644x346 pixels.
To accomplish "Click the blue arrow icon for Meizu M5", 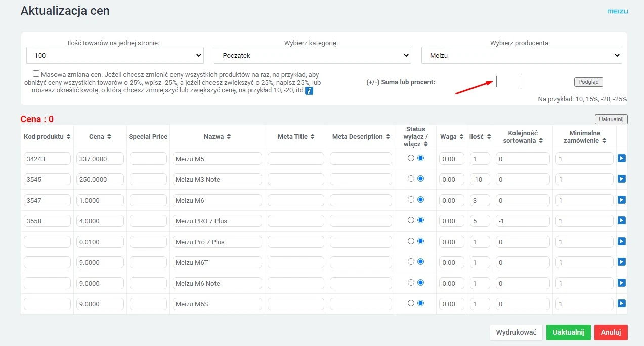I will (622, 159).
